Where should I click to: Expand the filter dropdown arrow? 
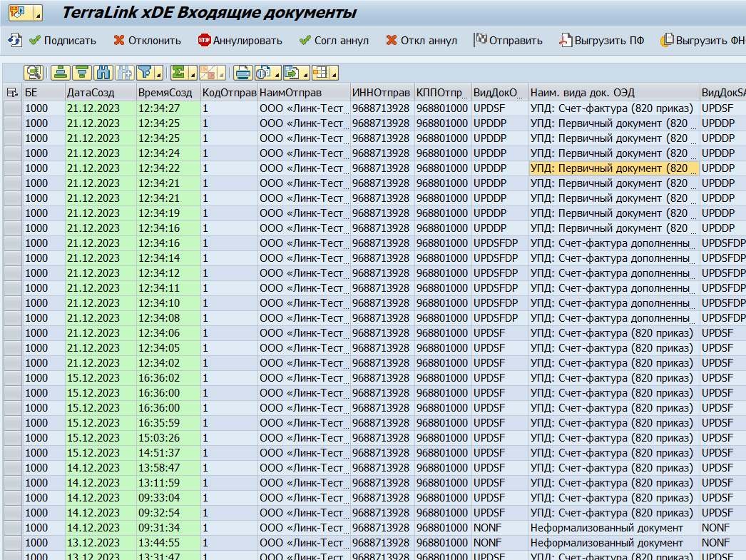pos(158,73)
